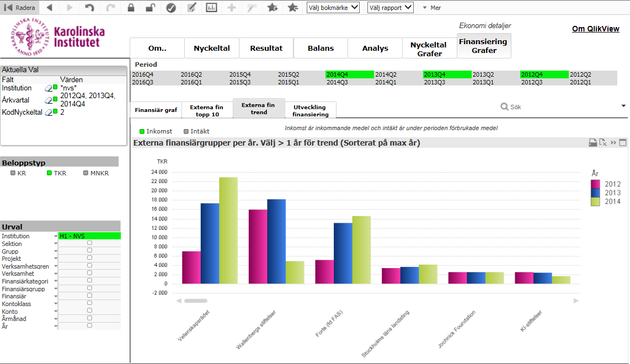Open the Om QlikView link
This screenshot has height=364, width=630.
point(595,29)
